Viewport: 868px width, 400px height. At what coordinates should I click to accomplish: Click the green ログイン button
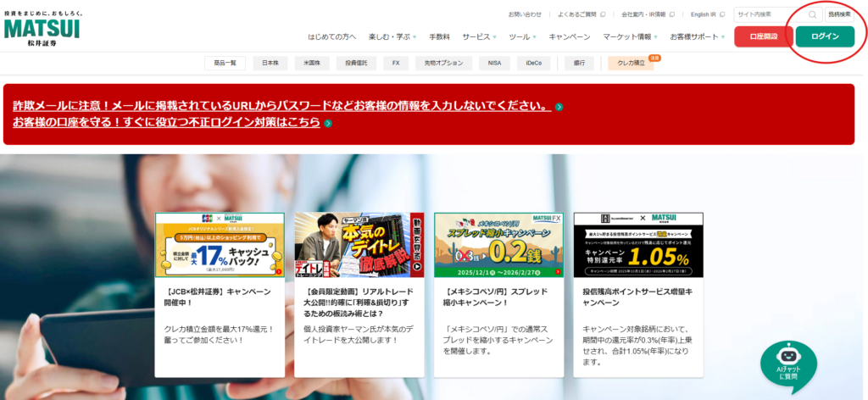point(825,36)
